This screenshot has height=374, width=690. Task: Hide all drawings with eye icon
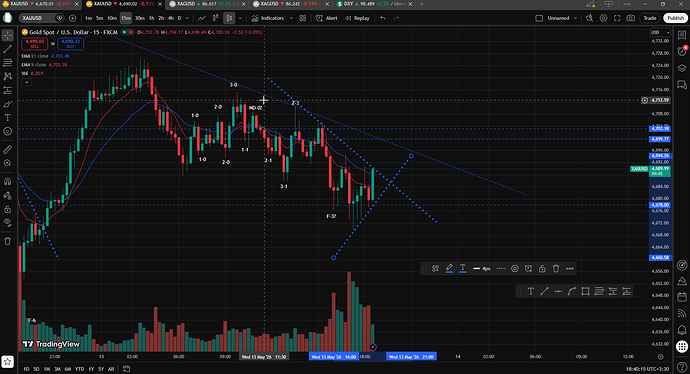coord(7,223)
